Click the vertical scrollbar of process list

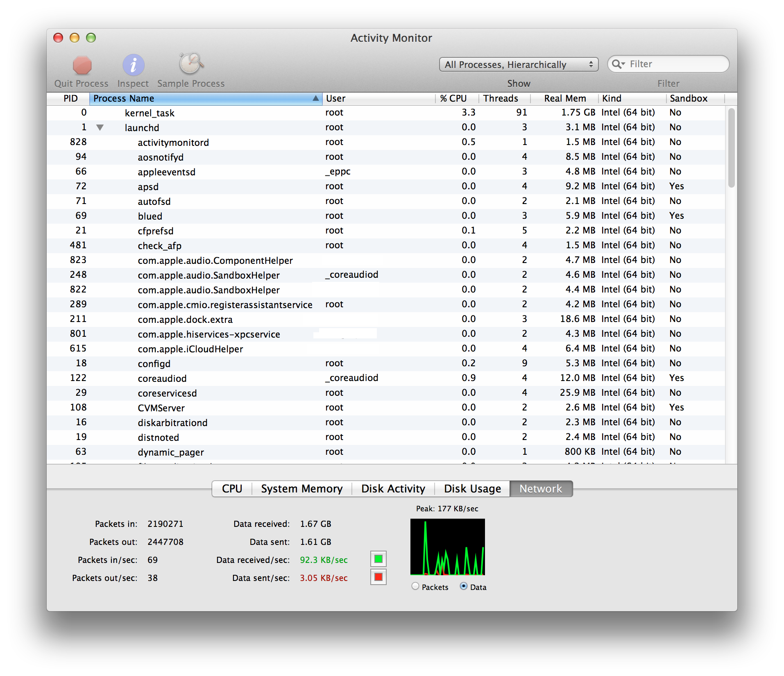click(x=731, y=147)
